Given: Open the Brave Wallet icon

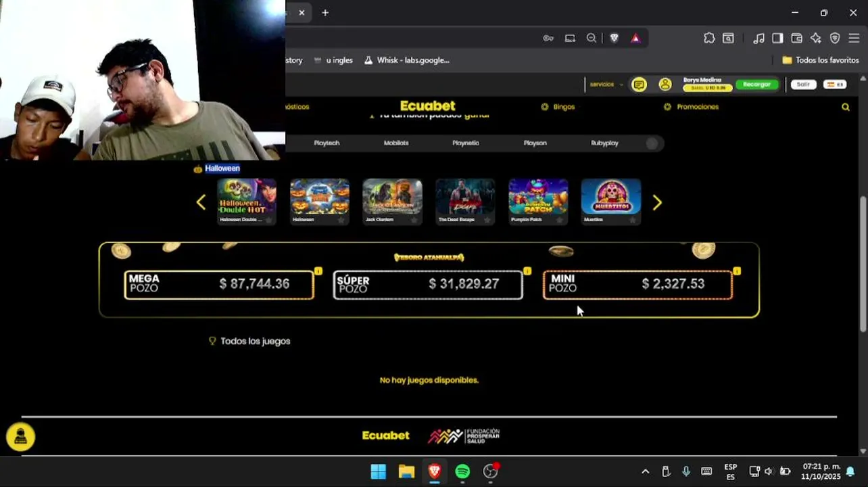Looking at the screenshot, I should point(796,39).
